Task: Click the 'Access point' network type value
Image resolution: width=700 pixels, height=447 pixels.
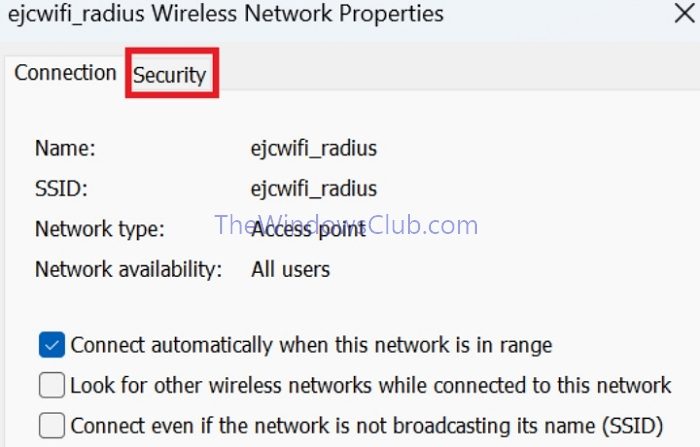Action: 308,229
